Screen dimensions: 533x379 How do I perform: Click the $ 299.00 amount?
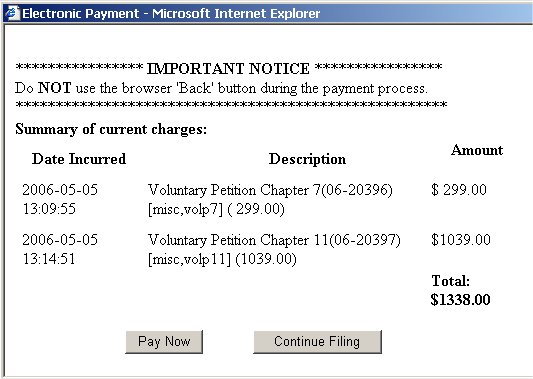click(459, 189)
